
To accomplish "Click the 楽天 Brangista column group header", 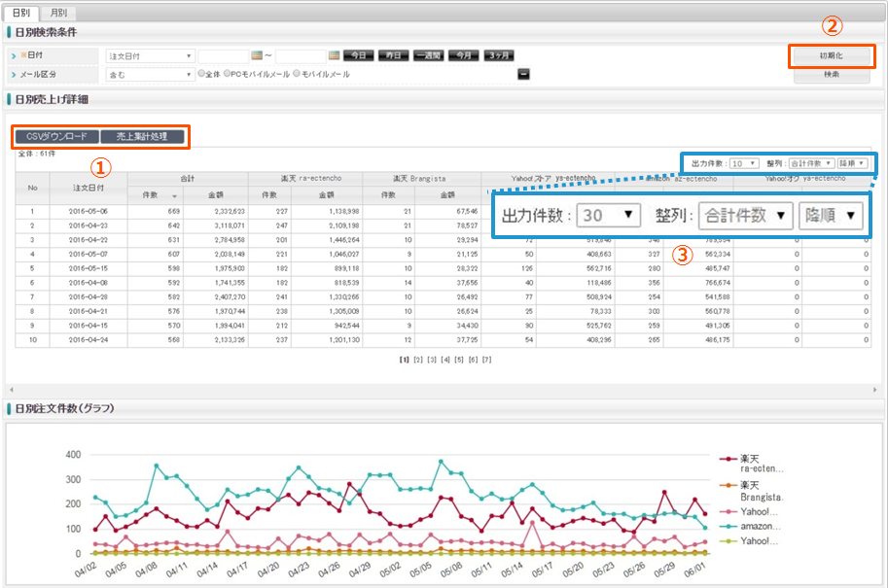I will [422, 179].
